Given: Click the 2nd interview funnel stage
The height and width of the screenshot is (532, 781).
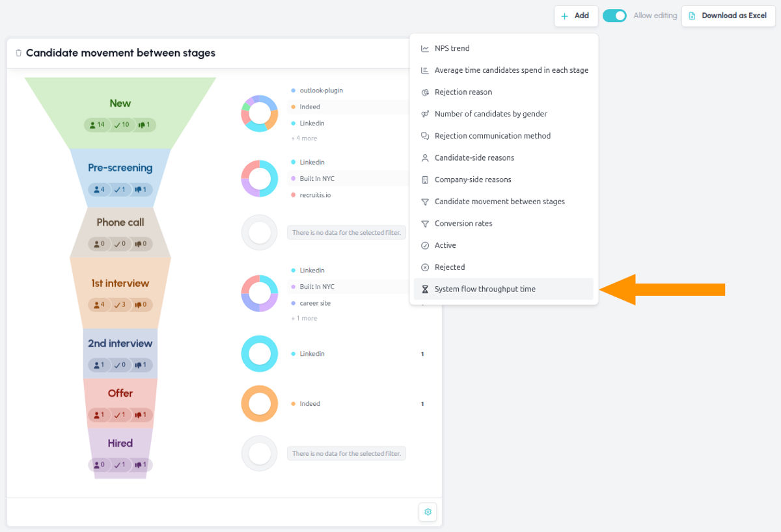Looking at the screenshot, I should (120, 354).
